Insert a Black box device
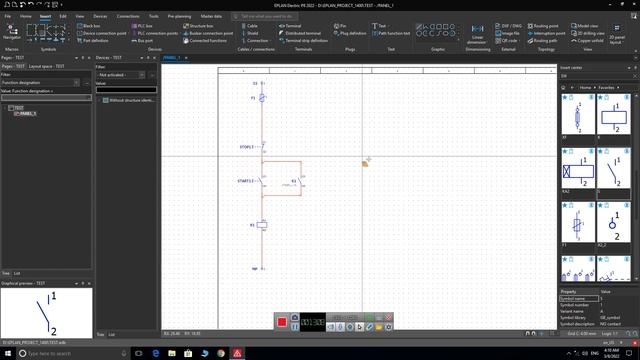 [x=89, y=26]
